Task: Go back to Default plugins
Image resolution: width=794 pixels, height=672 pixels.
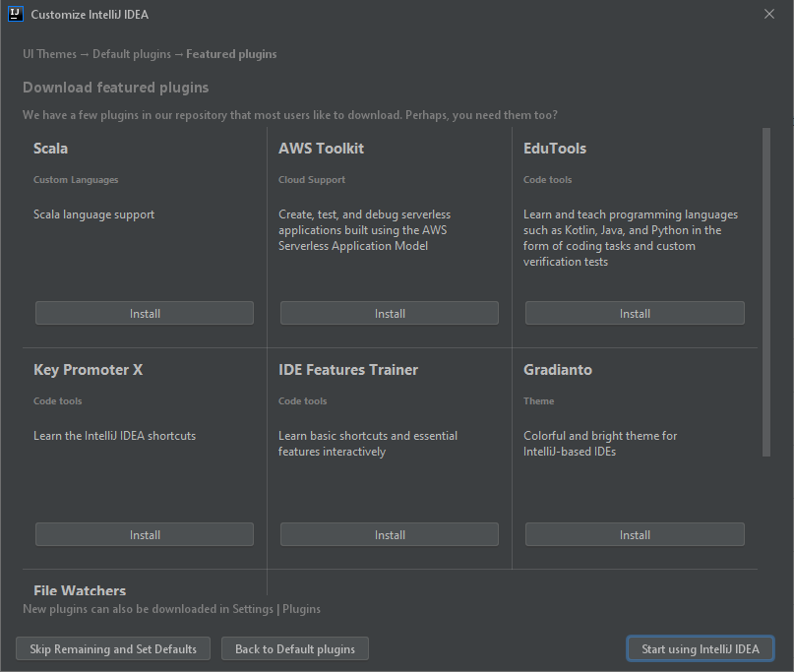Action: pos(295,648)
